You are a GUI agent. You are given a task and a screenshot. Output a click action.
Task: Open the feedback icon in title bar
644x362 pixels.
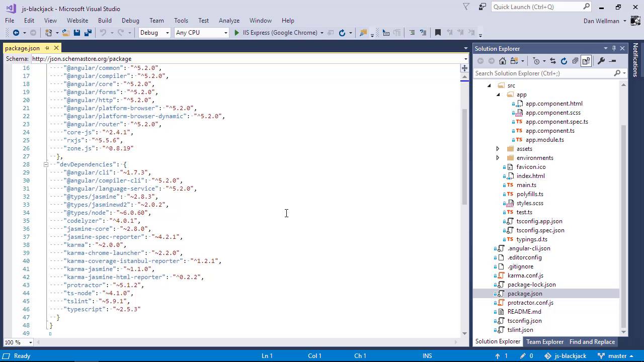482,7
